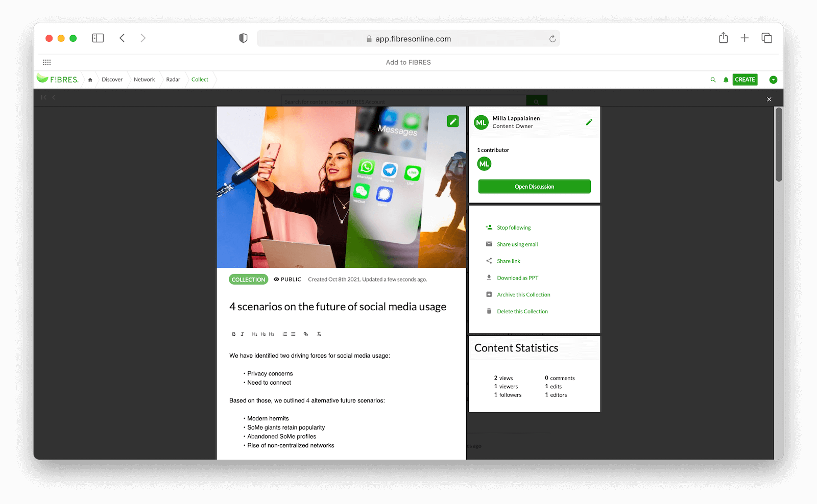Viewport: 817px width, 504px height.
Task: Click the green edit pencil on cover image
Action: click(452, 121)
